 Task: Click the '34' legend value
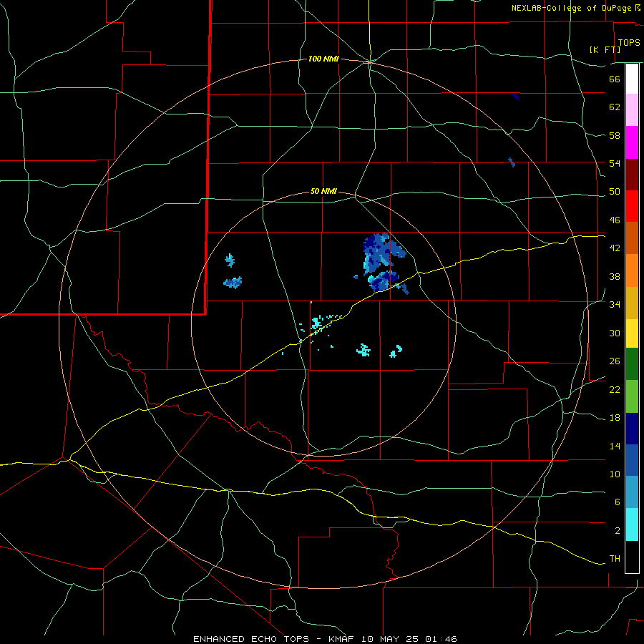click(615, 305)
